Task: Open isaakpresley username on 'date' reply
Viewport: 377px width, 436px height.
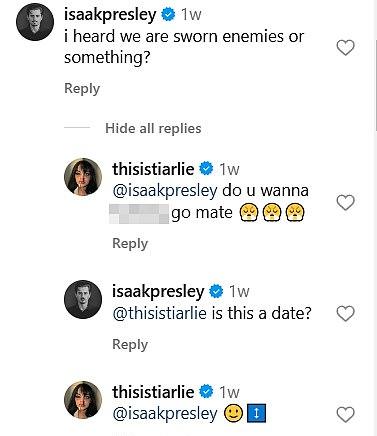Action: pyautogui.click(x=158, y=292)
